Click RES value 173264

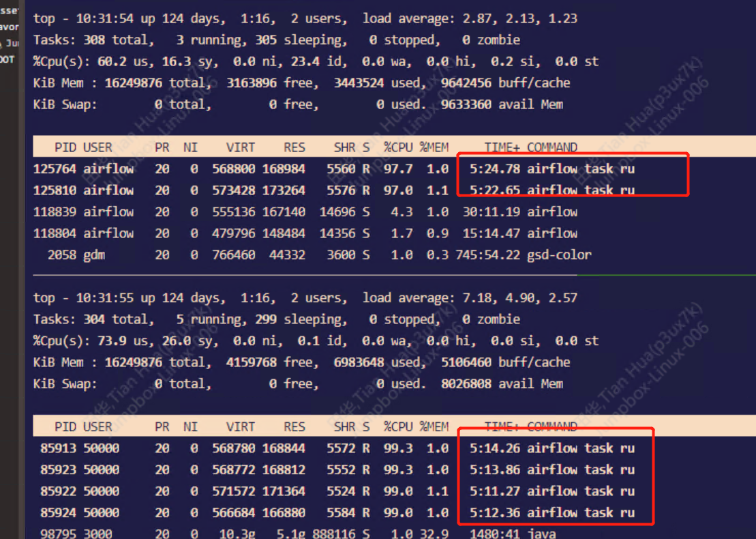pyautogui.click(x=284, y=190)
